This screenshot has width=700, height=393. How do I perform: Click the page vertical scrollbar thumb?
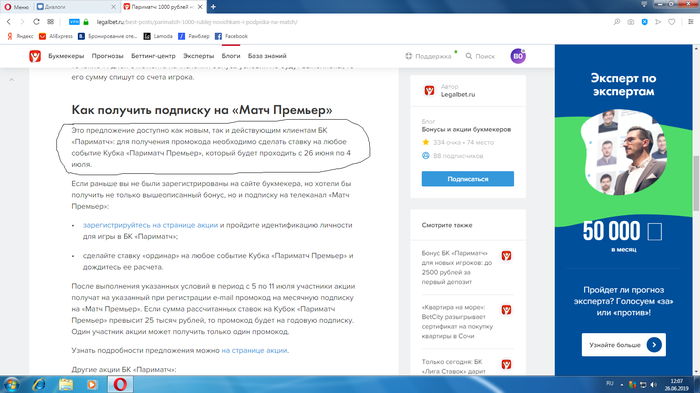click(x=696, y=183)
